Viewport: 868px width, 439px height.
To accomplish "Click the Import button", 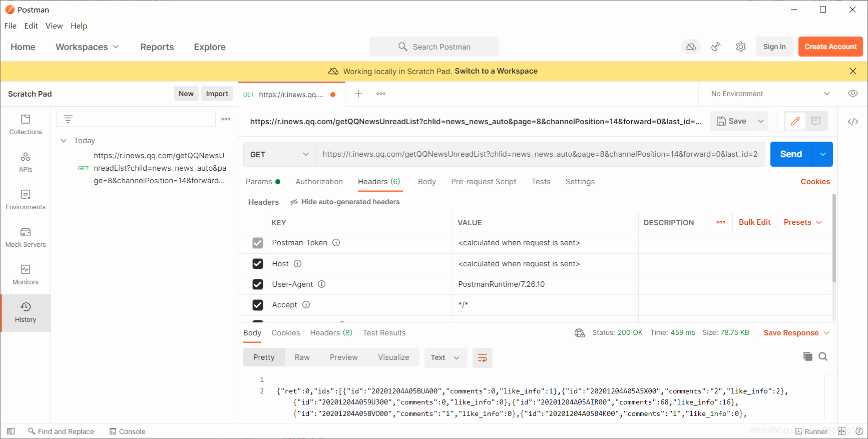I will pyautogui.click(x=217, y=94).
